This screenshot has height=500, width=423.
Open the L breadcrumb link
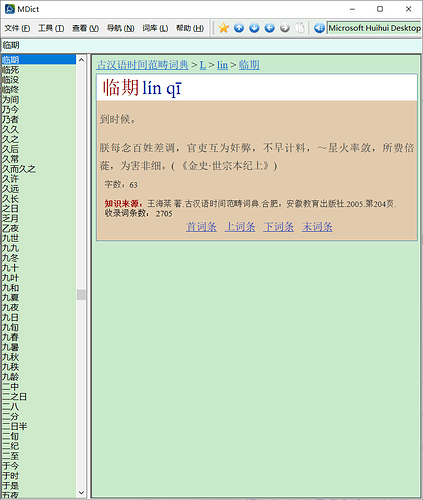coord(203,65)
